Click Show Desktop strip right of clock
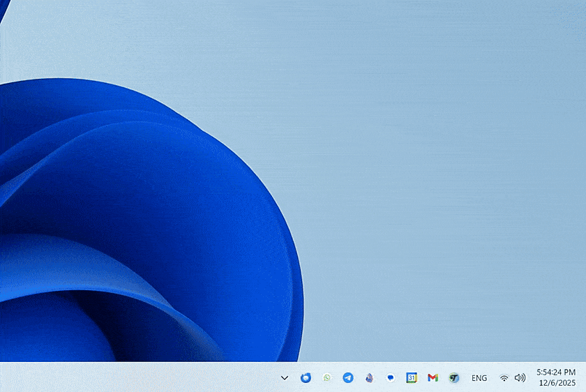This screenshot has height=392, width=586. [x=584, y=378]
